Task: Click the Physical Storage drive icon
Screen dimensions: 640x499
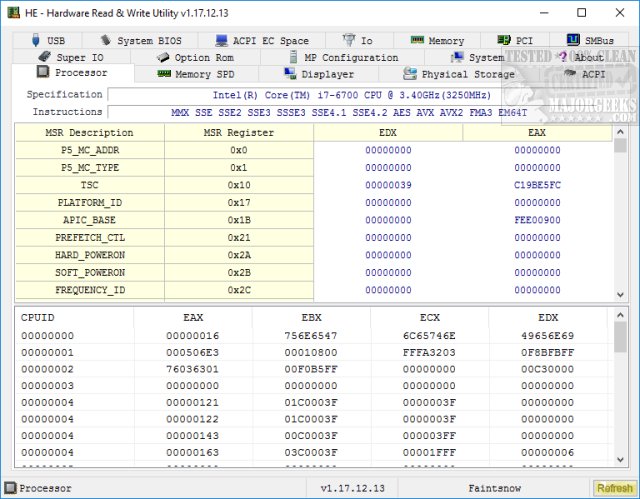Action: pyautogui.click(x=410, y=74)
